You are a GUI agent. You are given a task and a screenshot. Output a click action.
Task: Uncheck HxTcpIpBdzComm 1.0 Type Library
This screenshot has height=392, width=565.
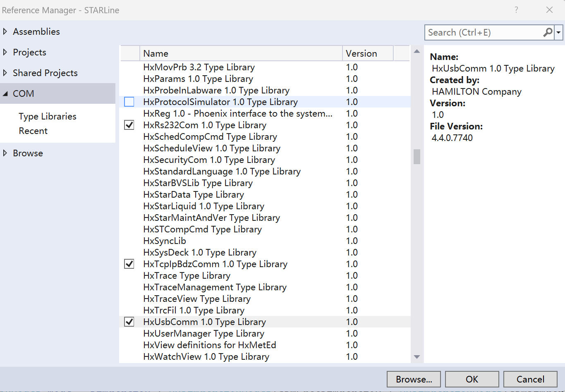coord(129,264)
